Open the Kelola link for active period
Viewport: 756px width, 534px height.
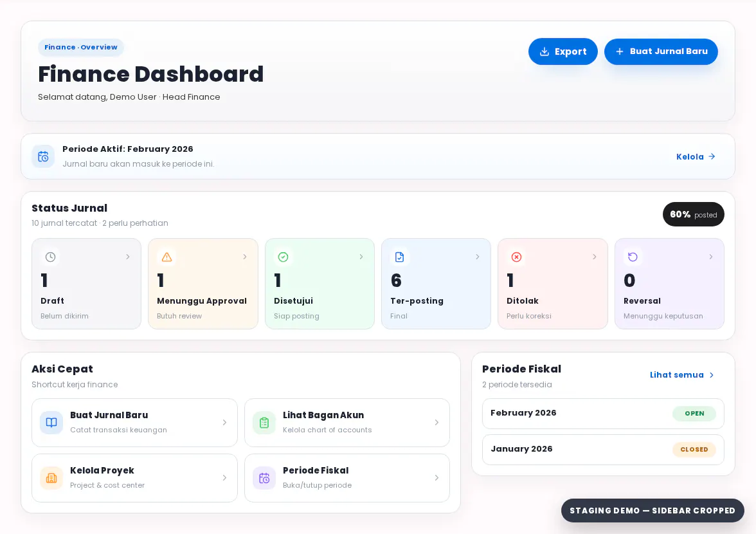[696, 156]
